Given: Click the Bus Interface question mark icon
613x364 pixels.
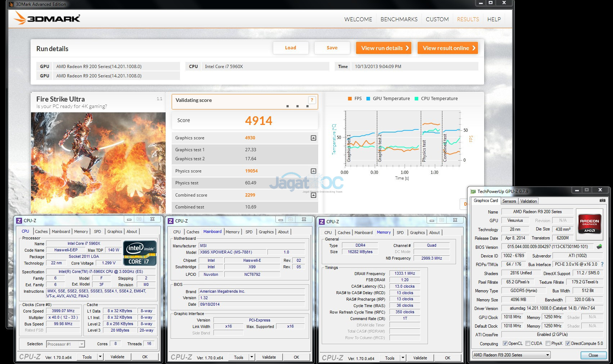Looking at the screenshot, I should (x=602, y=264).
